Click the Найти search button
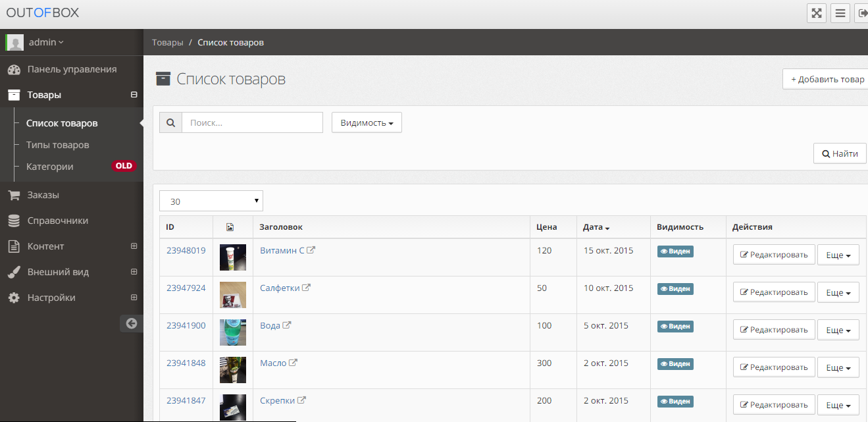Screen dimensions: 868x422 click(x=840, y=153)
